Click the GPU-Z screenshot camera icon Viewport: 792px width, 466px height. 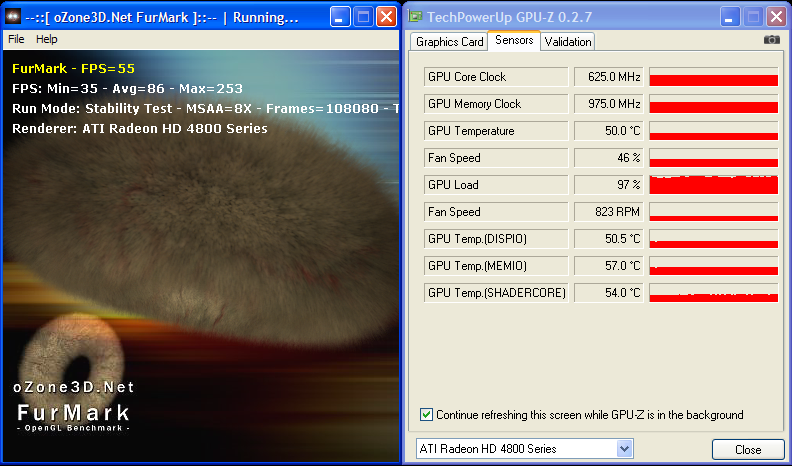[771, 40]
